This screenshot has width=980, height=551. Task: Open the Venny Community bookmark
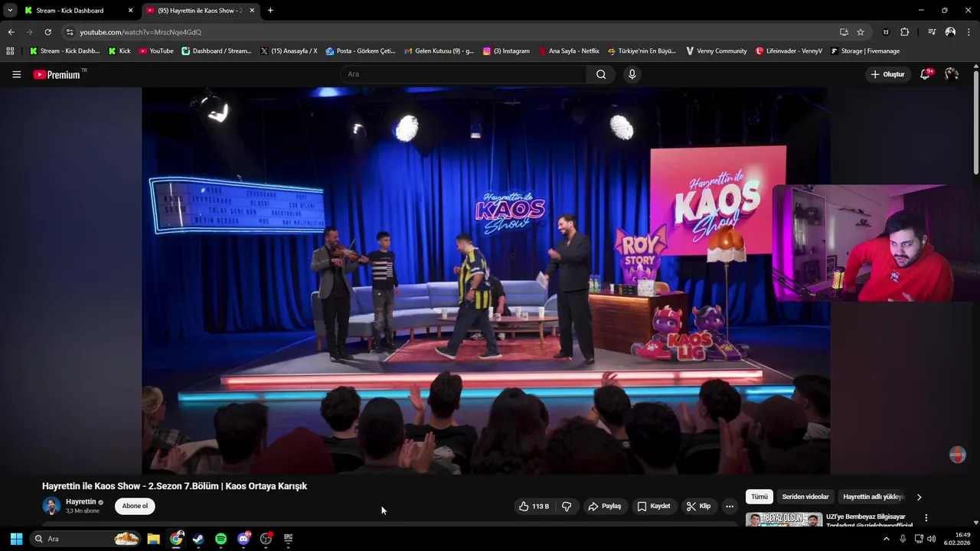coord(716,51)
